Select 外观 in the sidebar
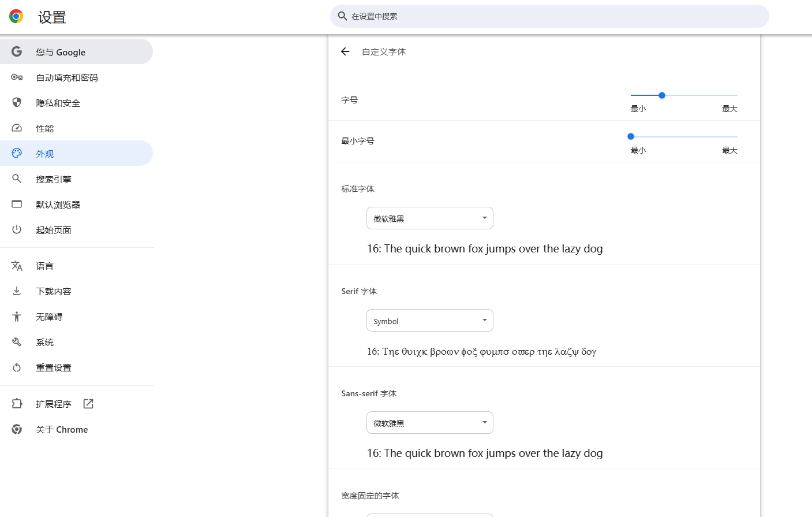 (x=76, y=153)
